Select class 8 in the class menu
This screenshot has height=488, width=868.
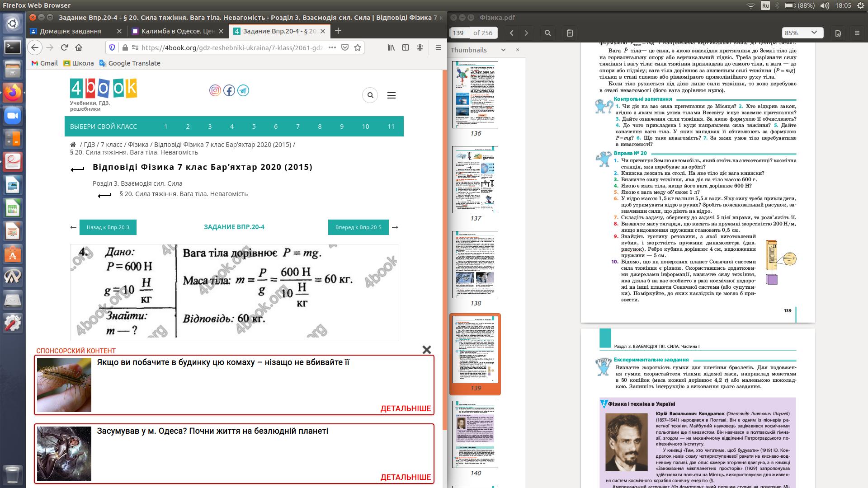[320, 127]
